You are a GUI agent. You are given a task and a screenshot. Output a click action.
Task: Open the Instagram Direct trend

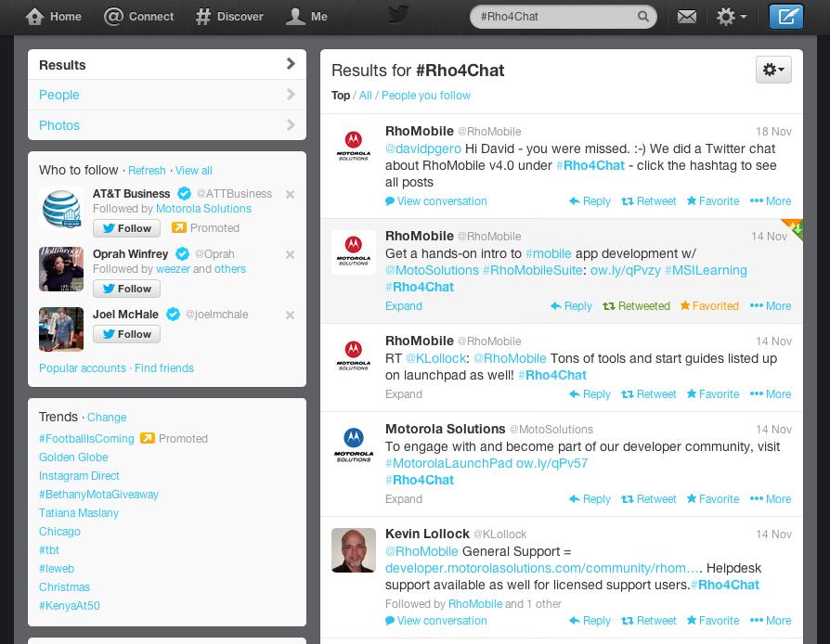pos(79,475)
